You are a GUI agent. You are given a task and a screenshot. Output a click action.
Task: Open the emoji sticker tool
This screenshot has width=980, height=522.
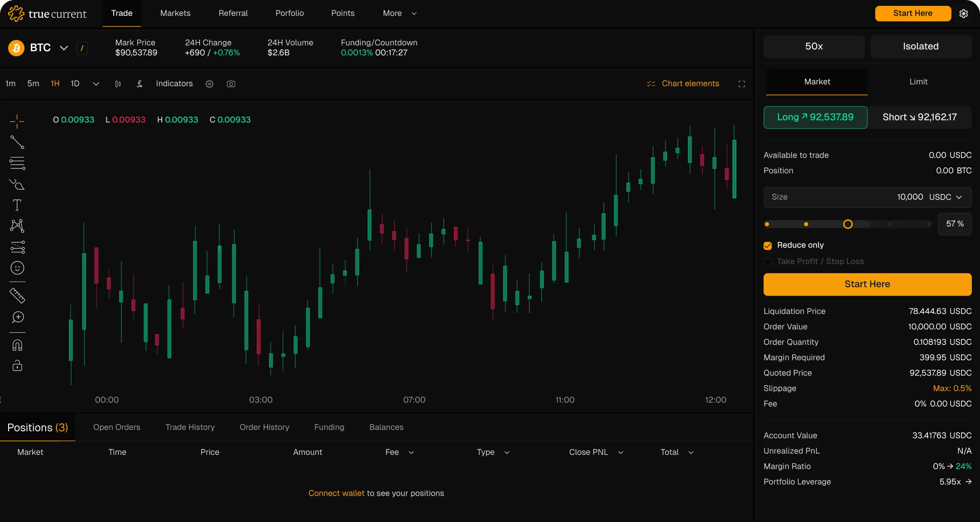coord(17,268)
